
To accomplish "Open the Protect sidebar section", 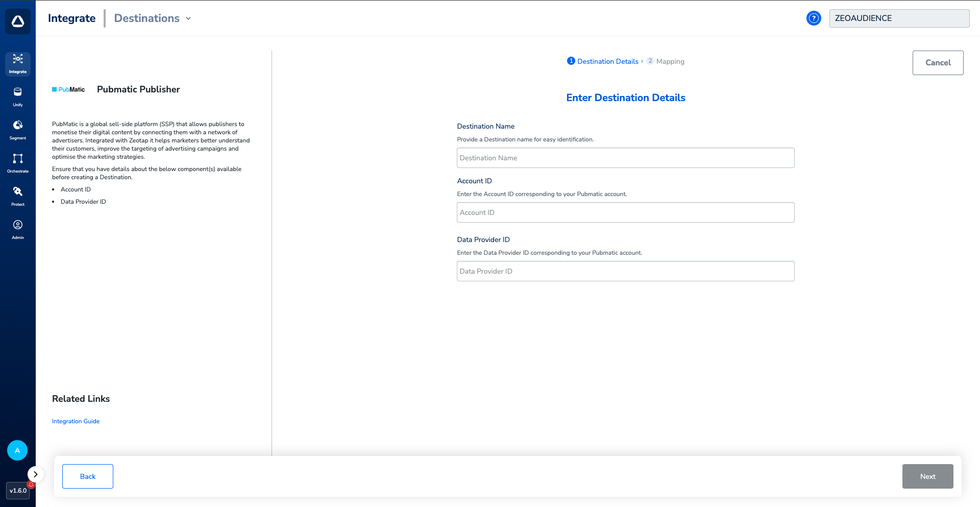I will 18,197.
